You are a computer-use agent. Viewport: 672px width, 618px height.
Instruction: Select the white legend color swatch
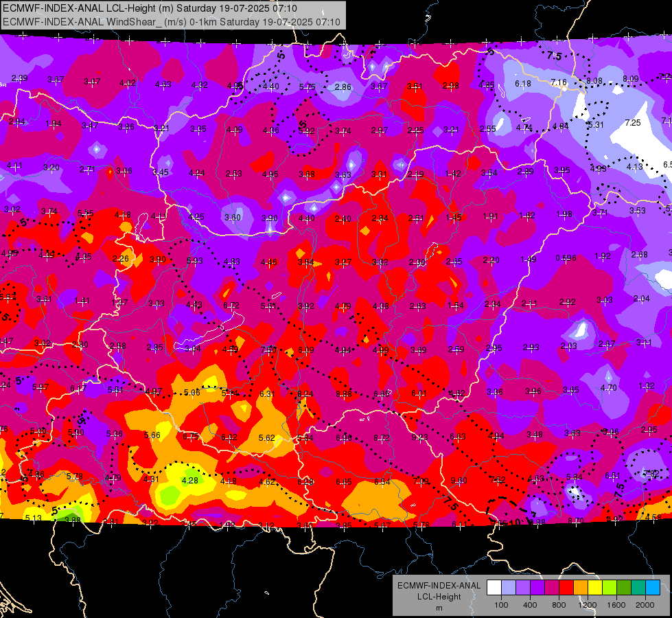click(x=494, y=588)
